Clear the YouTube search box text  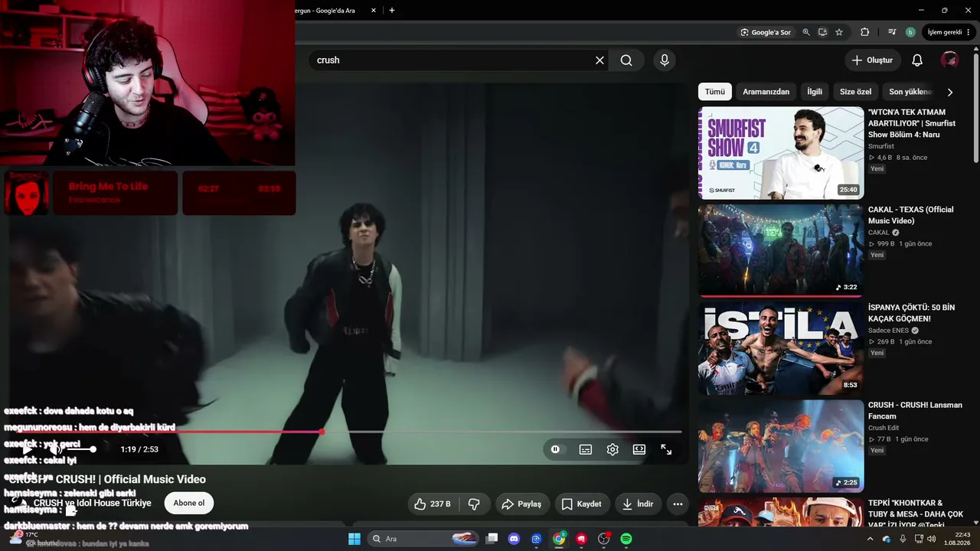click(599, 60)
